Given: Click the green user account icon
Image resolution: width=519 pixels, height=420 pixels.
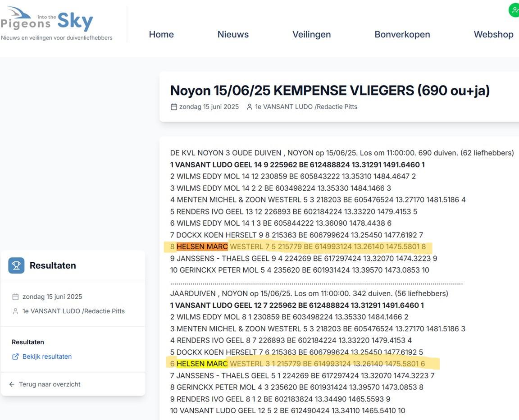Looking at the screenshot, I should pyautogui.click(x=514, y=10).
